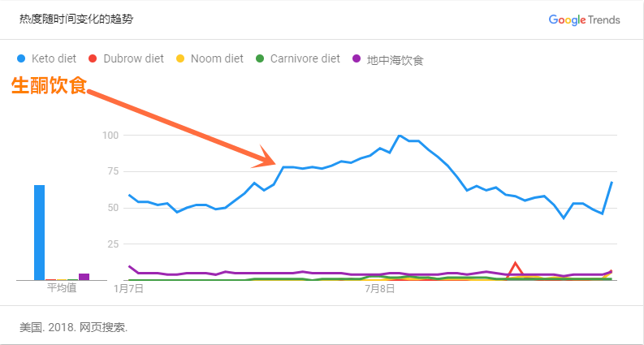Click the purple average bar for 地中海饮食
This screenshot has width=644, height=345.
tap(84, 277)
